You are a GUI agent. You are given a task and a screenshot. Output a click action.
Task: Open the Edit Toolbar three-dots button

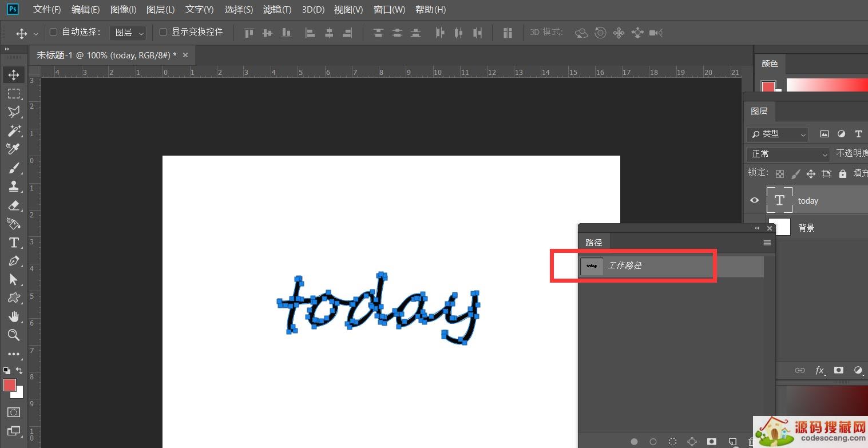pyautogui.click(x=14, y=354)
